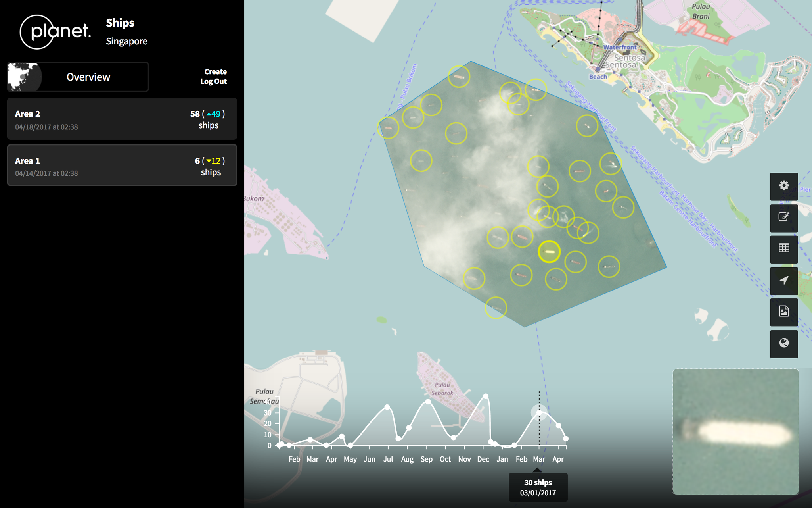The width and height of the screenshot is (812, 508).
Task: Click the ship preview thumbnail
Action: click(735, 432)
